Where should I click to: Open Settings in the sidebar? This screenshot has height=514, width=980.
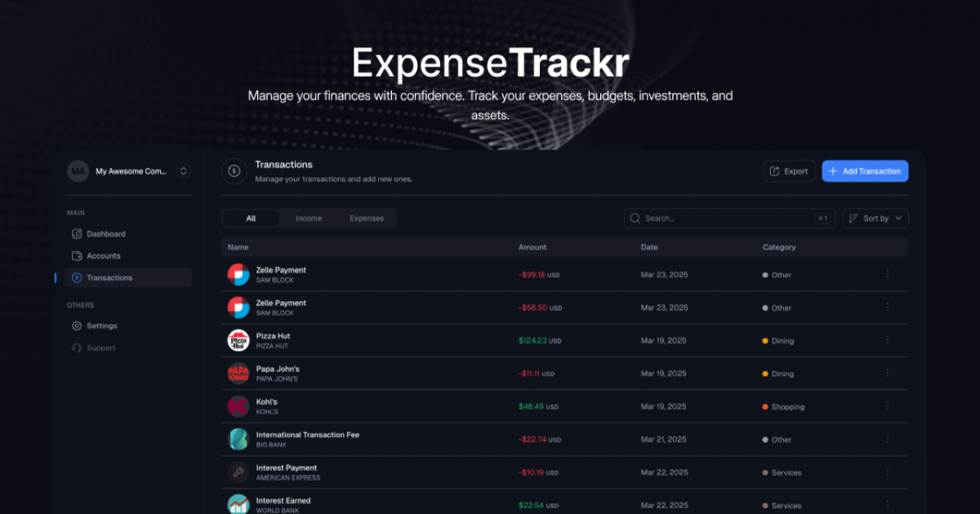point(102,326)
